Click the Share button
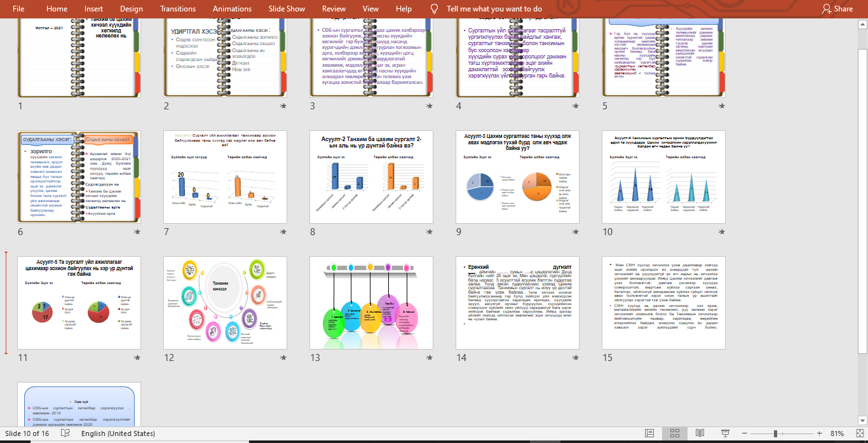The height and width of the screenshot is (443, 868). pos(837,9)
